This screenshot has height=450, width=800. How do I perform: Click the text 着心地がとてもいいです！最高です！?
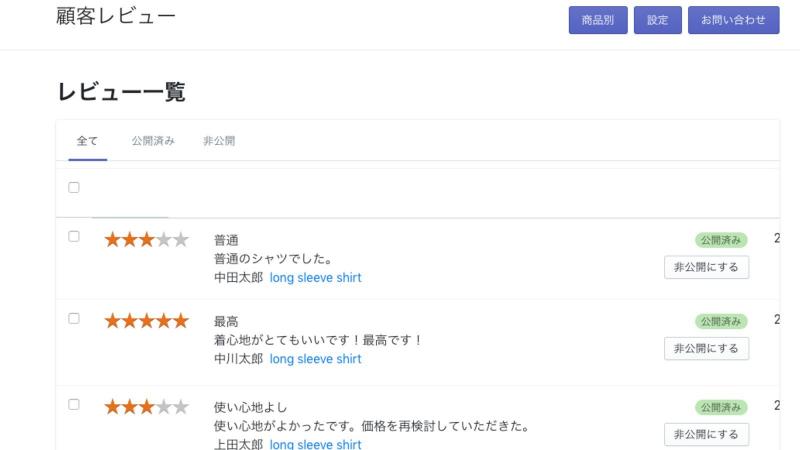point(318,340)
